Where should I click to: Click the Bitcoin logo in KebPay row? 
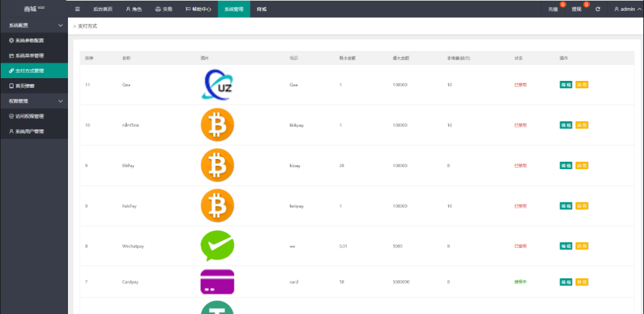pos(217,206)
